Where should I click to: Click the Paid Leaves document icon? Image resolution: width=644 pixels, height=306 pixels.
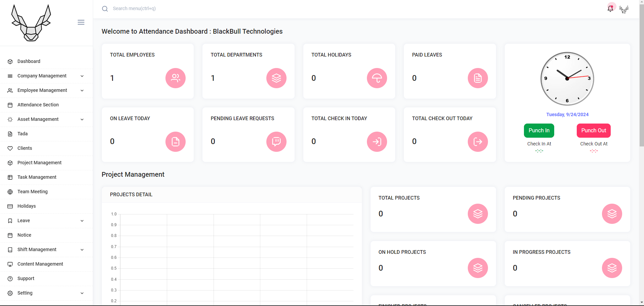478,78
